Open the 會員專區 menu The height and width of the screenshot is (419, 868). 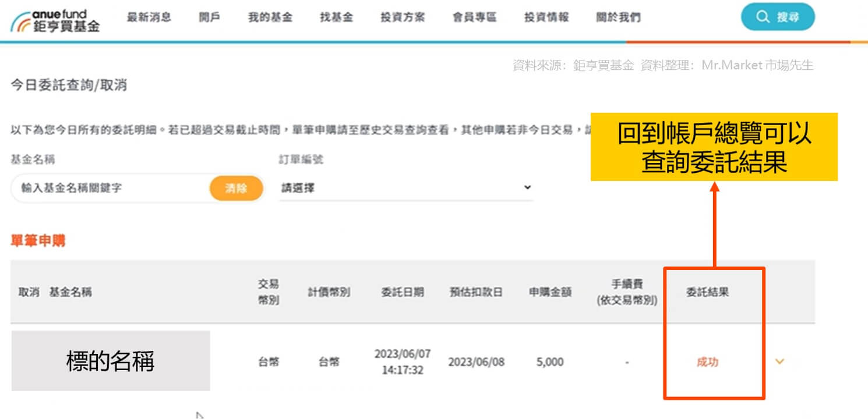pyautogui.click(x=475, y=17)
